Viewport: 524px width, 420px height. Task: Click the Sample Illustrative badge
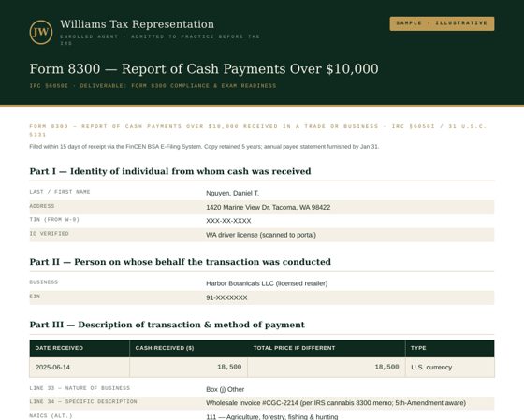442,23
